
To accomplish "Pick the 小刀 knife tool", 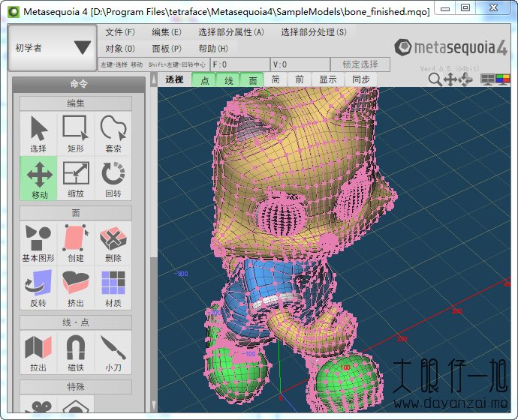I will coord(113,352).
